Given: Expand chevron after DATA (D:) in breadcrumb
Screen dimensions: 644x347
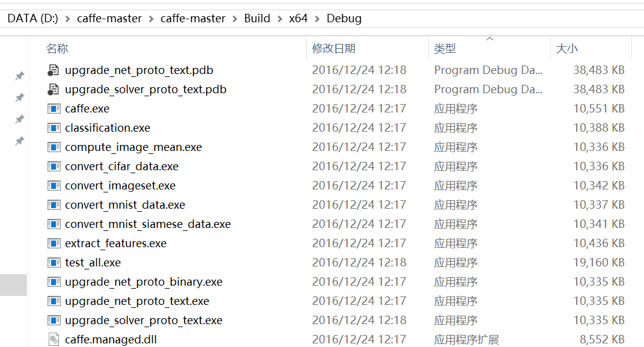Looking at the screenshot, I should (68, 19).
